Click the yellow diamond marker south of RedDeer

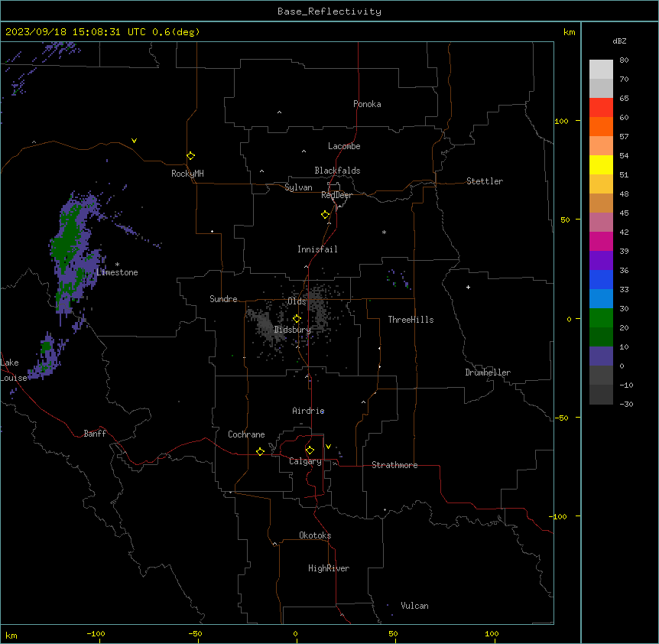coord(325,215)
